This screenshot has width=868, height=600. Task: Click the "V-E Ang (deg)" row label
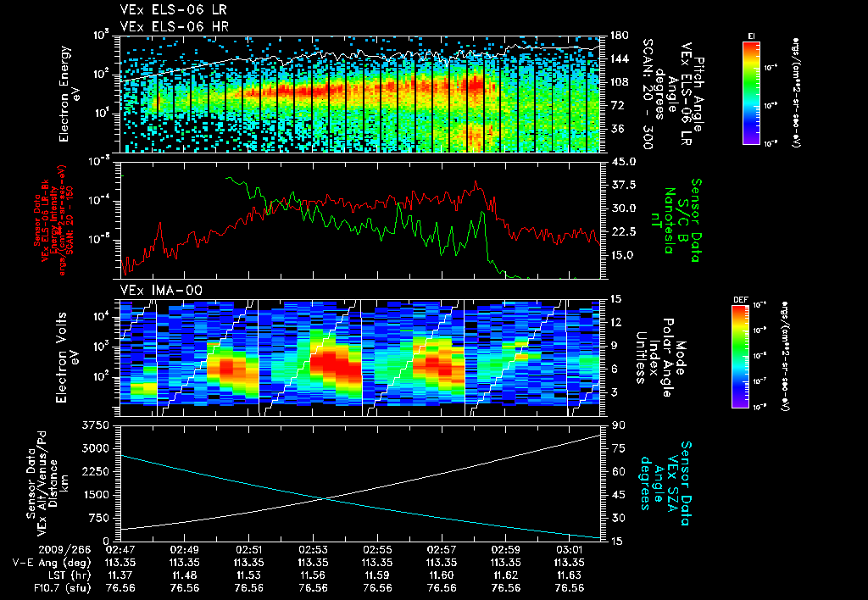click(52, 563)
